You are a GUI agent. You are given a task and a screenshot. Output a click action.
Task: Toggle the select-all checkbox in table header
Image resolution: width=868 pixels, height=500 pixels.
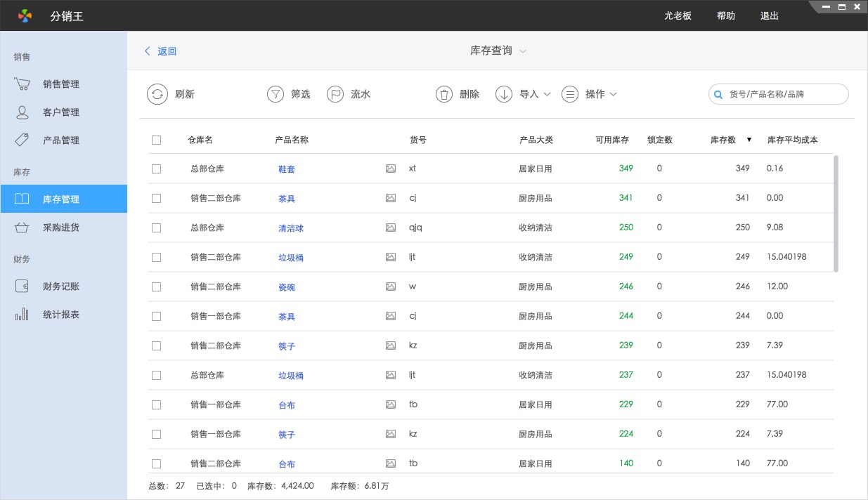click(x=156, y=140)
